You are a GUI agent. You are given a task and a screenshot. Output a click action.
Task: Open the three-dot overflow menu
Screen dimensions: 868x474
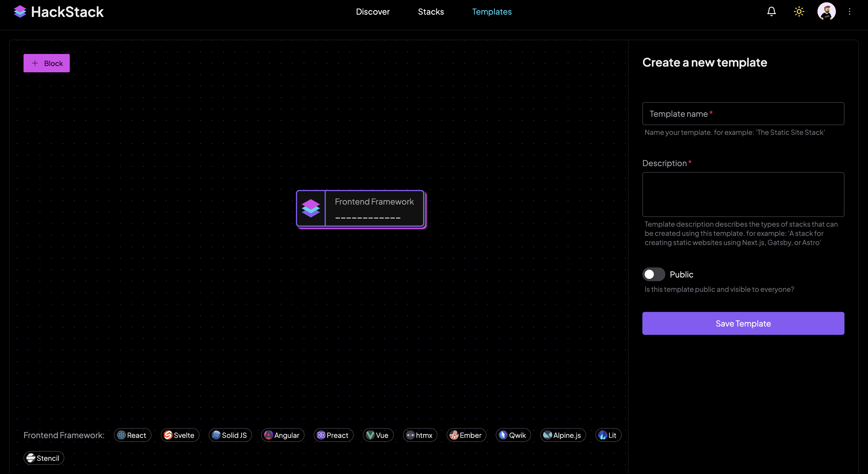tap(850, 11)
